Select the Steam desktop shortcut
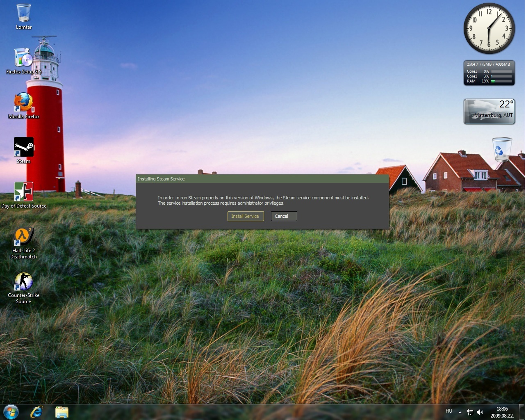 point(24,151)
